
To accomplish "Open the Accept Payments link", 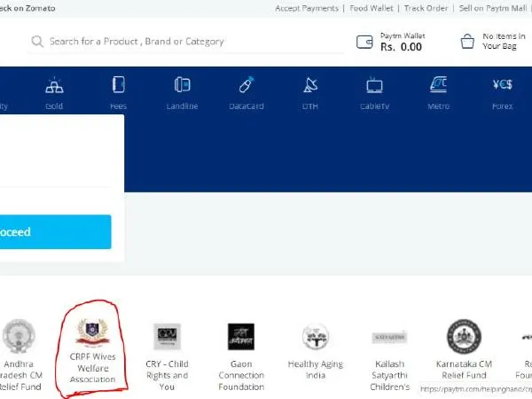I will pos(307,9).
